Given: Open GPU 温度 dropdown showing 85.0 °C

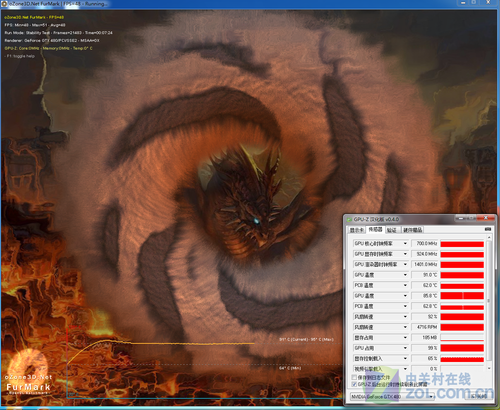Looking at the screenshot, I should (x=405, y=296).
